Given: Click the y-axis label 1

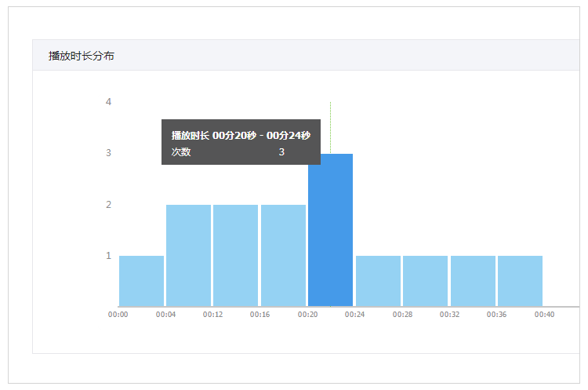Looking at the screenshot, I should [108, 256].
